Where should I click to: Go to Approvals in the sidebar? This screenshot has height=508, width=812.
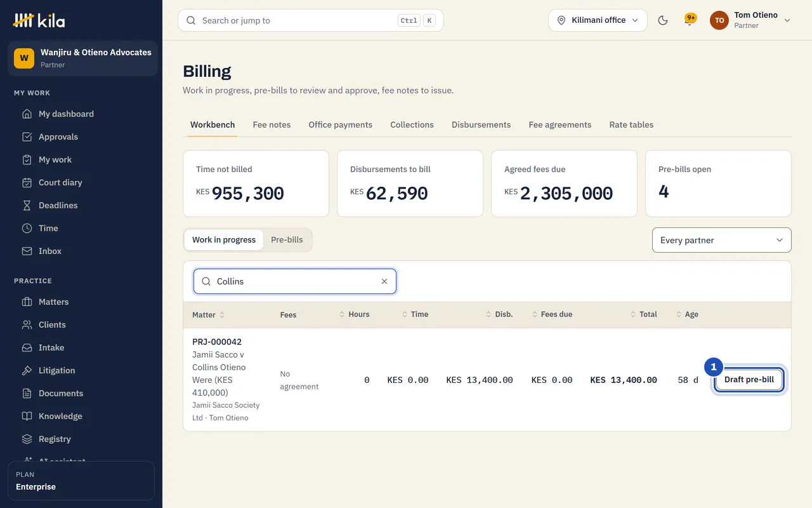click(81, 137)
